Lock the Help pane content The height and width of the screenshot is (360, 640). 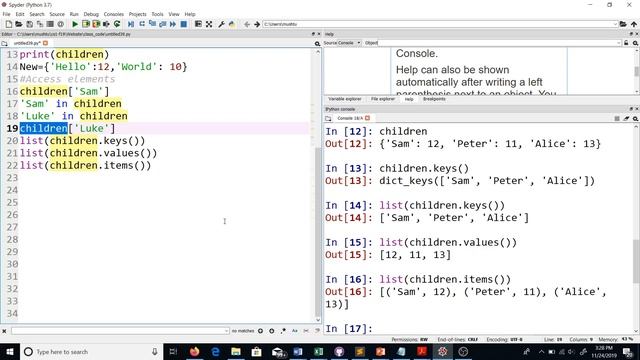[626, 43]
